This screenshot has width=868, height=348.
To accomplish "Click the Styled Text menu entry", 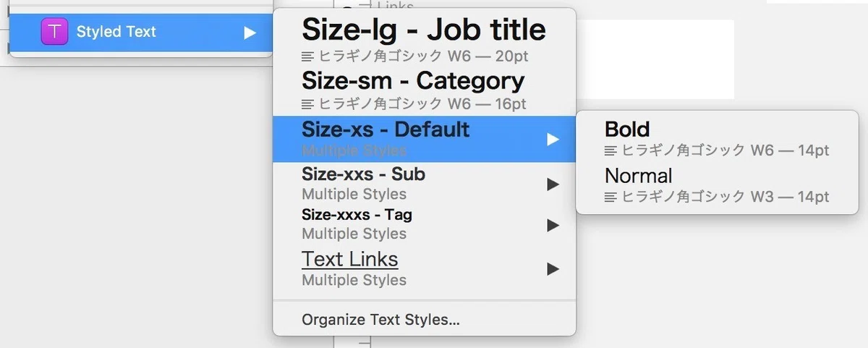I will pos(140,32).
